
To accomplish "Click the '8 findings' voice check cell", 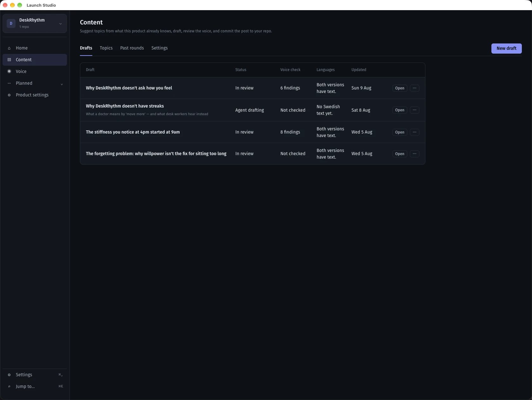I will point(290,132).
